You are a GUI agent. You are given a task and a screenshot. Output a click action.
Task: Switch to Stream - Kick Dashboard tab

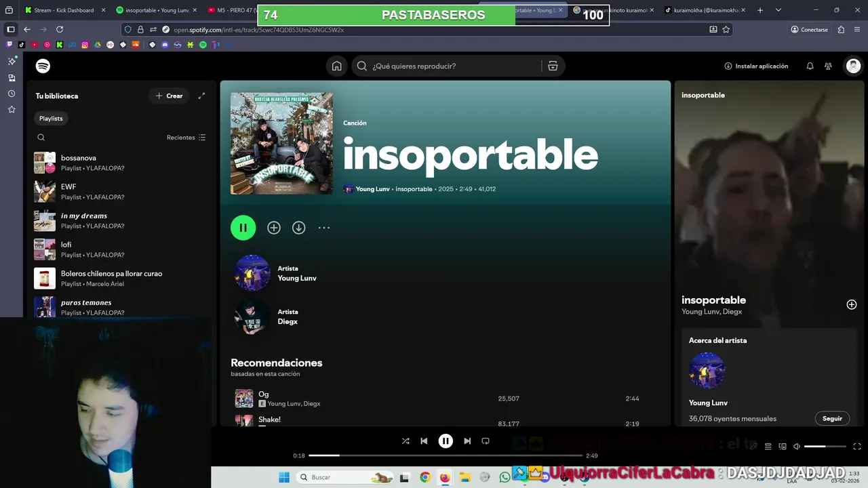click(65, 10)
